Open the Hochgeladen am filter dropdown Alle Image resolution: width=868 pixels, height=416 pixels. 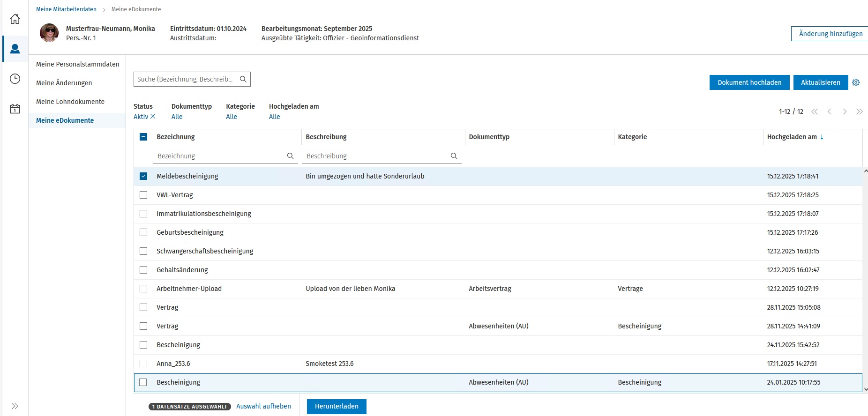tap(275, 117)
